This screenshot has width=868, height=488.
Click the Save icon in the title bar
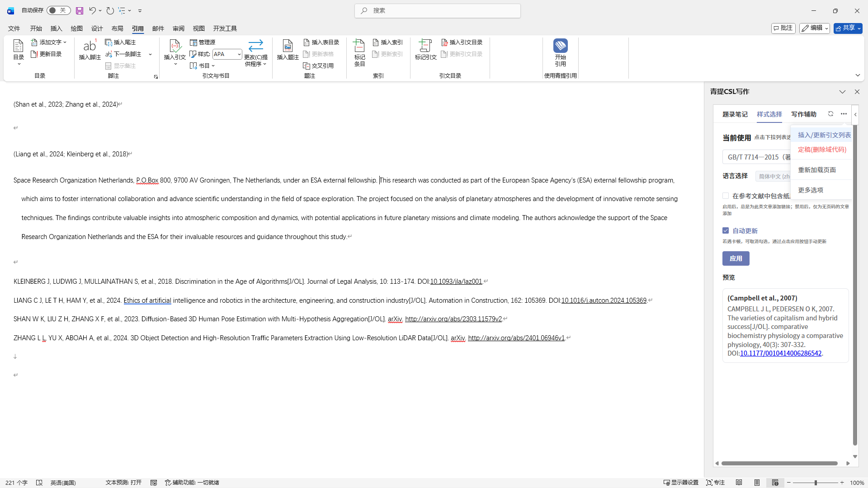(x=80, y=10)
